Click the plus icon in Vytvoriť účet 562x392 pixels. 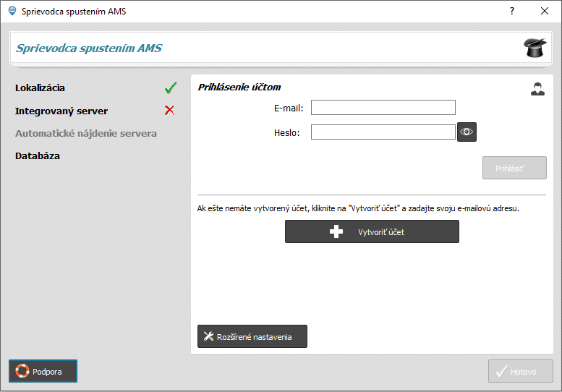click(x=336, y=231)
